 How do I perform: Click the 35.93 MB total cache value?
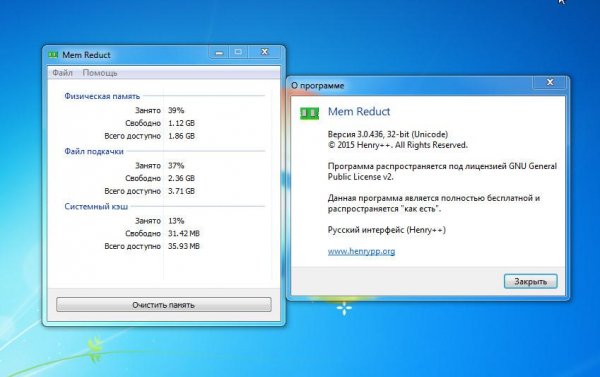184,246
